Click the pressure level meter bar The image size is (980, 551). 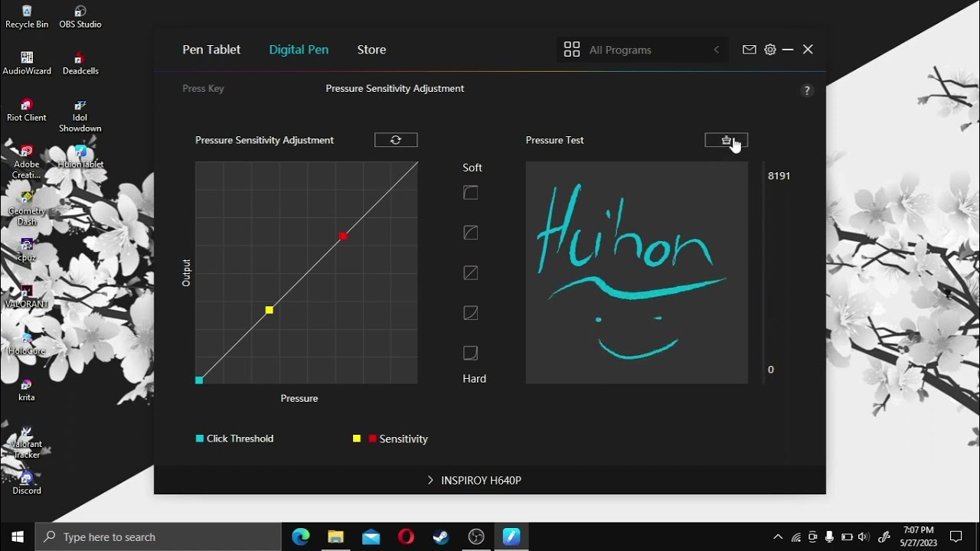(x=763, y=272)
